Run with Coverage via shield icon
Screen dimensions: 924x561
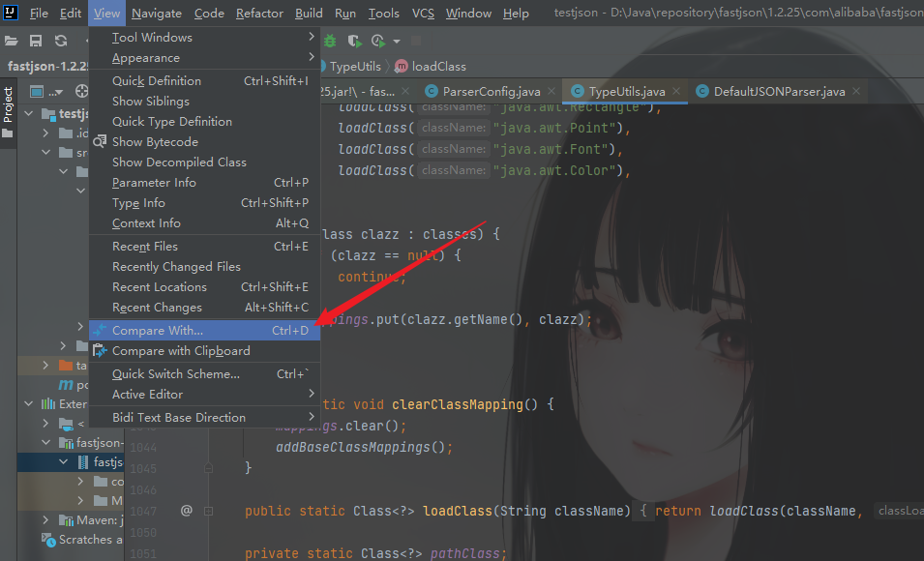[353, 41]
